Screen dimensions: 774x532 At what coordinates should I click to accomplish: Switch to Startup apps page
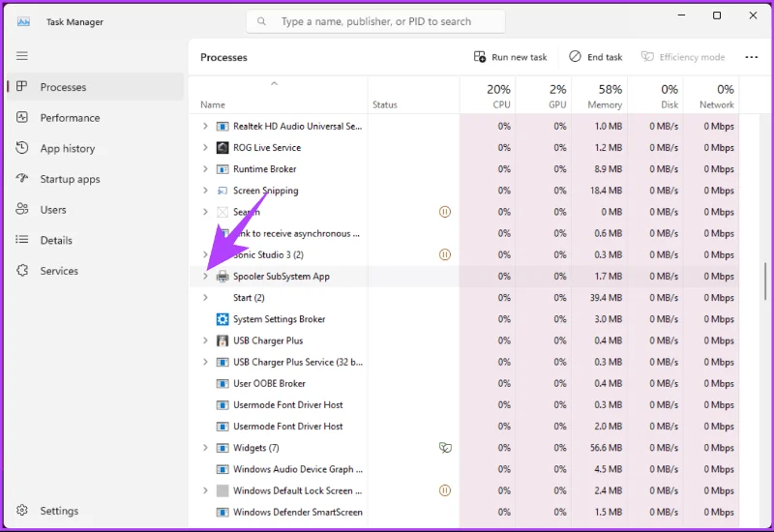(x=95, y=179)
